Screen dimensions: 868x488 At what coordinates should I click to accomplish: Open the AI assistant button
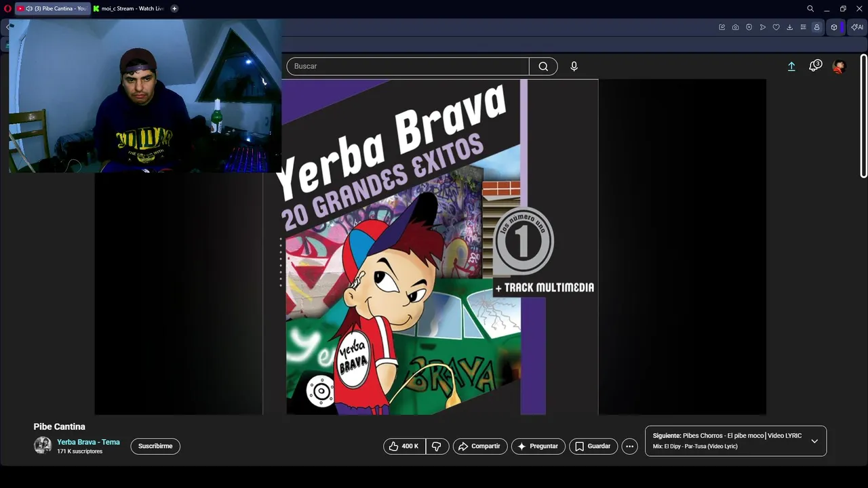857,27
